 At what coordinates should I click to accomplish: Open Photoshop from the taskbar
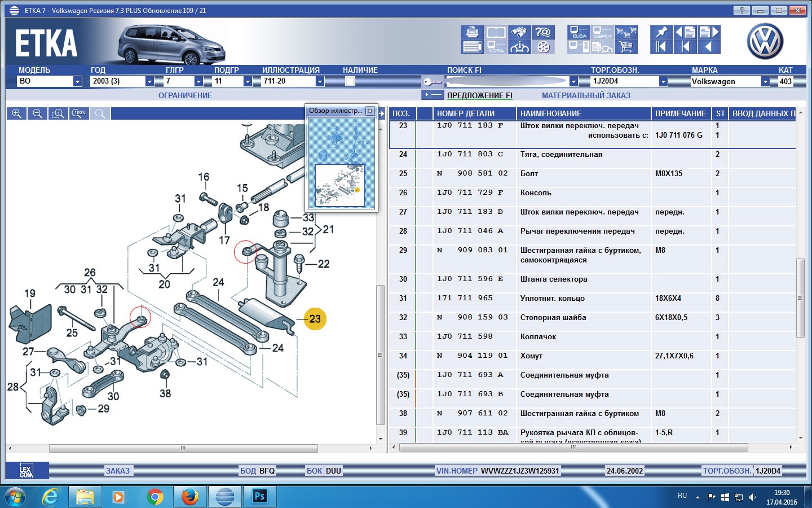point(259,497)
